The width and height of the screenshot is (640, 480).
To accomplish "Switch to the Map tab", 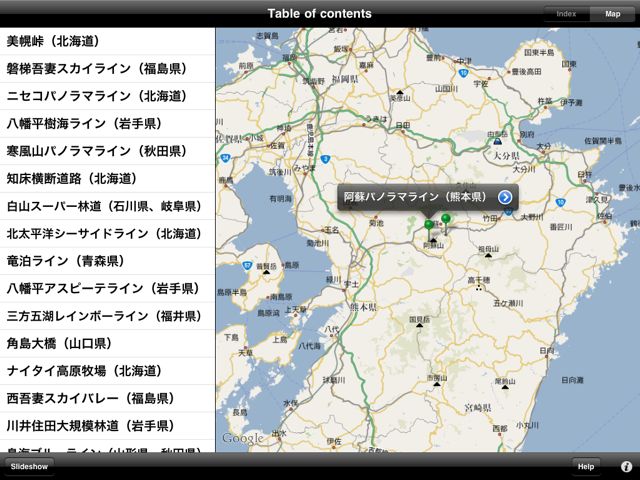I will 612,14.
